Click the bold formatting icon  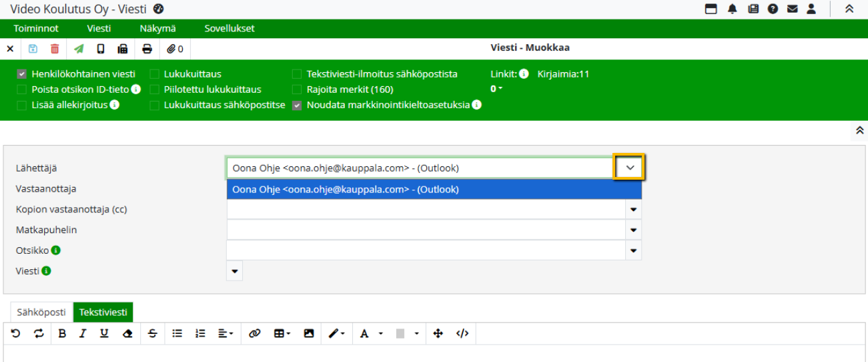pos(62,333)
